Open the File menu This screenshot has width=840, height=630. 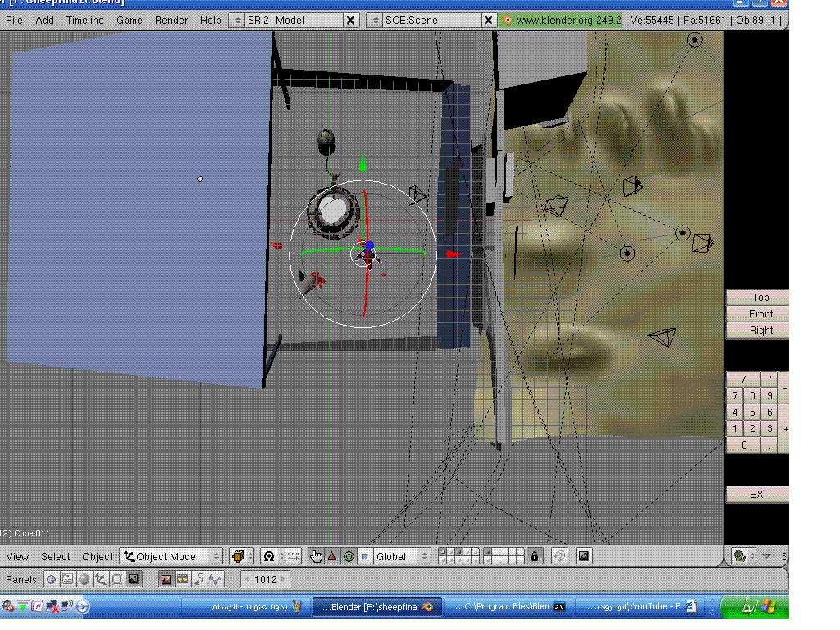point(14,20)
